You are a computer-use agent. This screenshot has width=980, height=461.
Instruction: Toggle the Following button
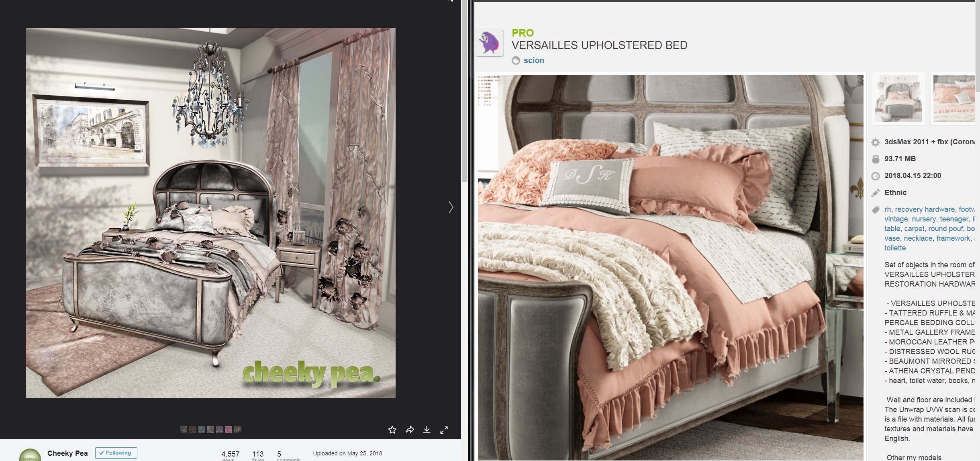(116, 453)
